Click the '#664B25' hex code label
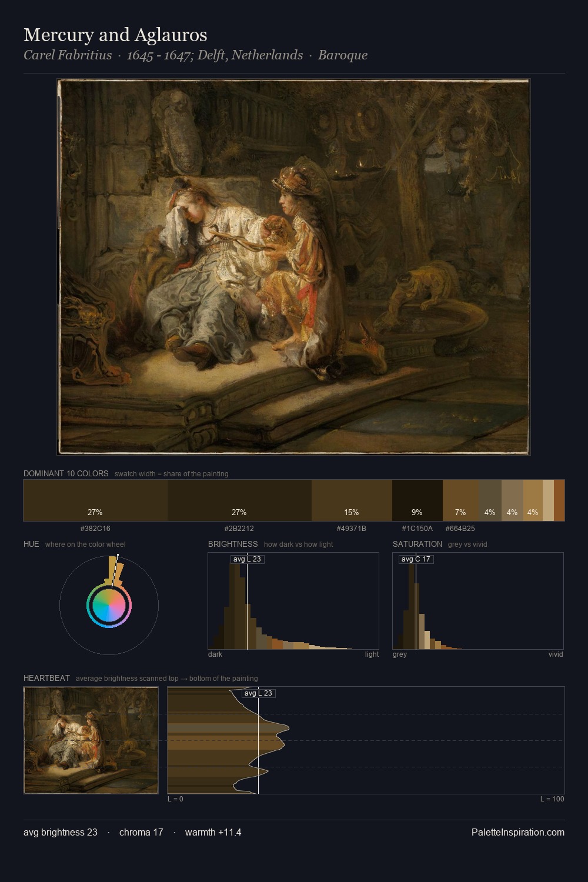Viewport: 588px width, 882px height. pyautogui.click(x=460, y=529)
